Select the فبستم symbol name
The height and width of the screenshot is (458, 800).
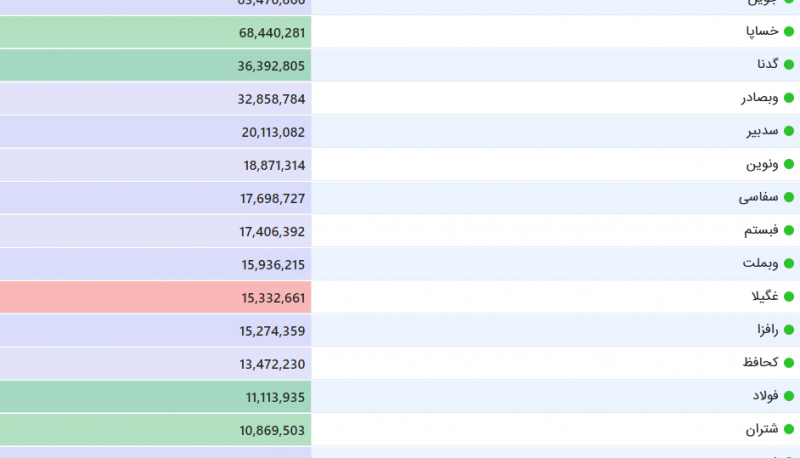click(761, 231)
